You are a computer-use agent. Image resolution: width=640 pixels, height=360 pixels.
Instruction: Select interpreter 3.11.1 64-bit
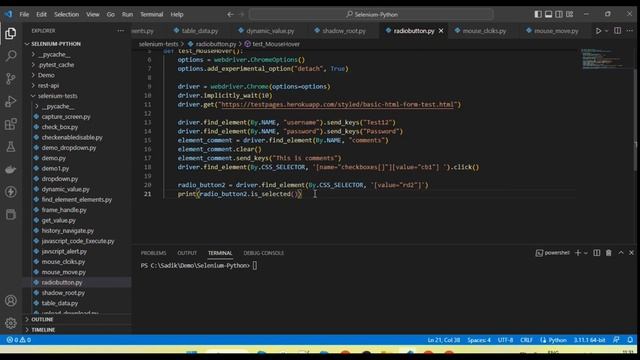pyautogui.click(x=589, y=340)
